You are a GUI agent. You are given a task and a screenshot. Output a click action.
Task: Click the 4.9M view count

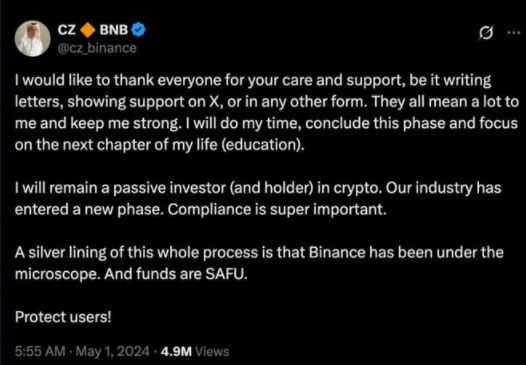coord(176,351)
